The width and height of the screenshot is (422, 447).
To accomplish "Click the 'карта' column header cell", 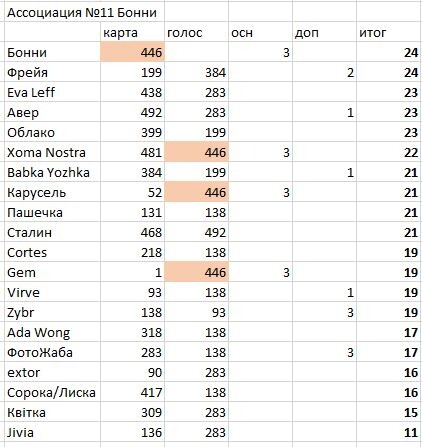I will point(132,32).
